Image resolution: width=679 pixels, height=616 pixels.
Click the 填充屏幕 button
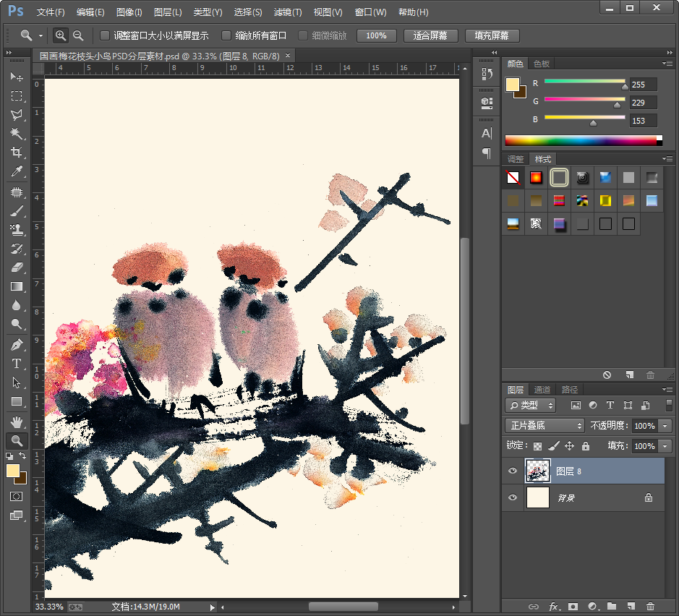tap(492, 35)
